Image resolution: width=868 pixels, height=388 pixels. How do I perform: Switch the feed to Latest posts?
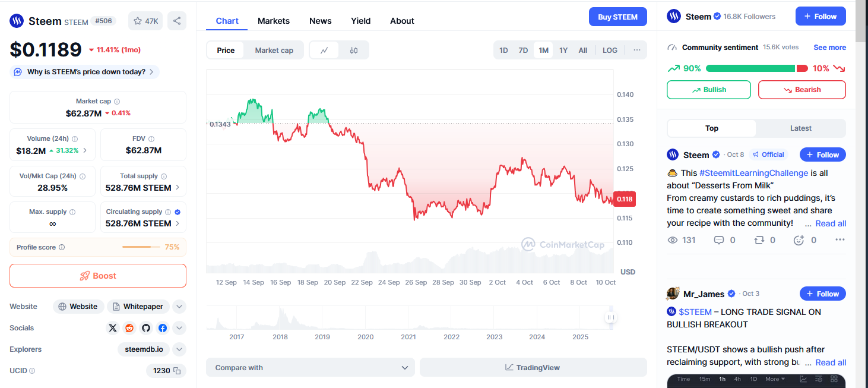pyautogui.click(x=800, y=128)
